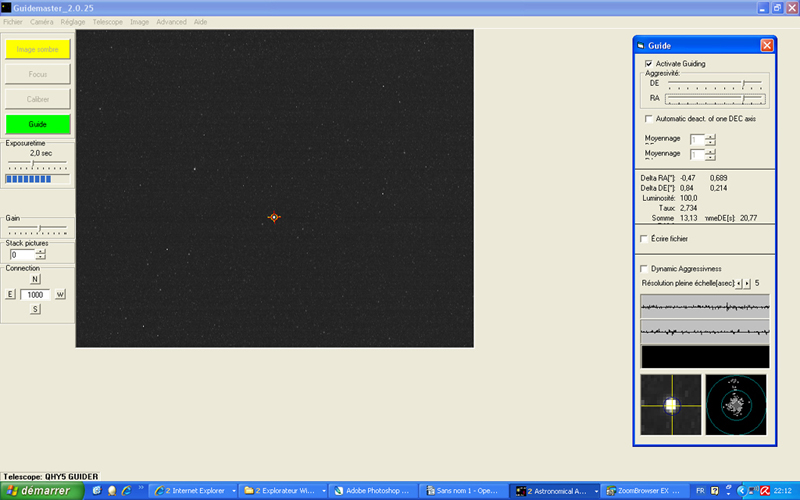Decrease the first Moyennage spinner value
800x500 pixels.
[711, 142]
